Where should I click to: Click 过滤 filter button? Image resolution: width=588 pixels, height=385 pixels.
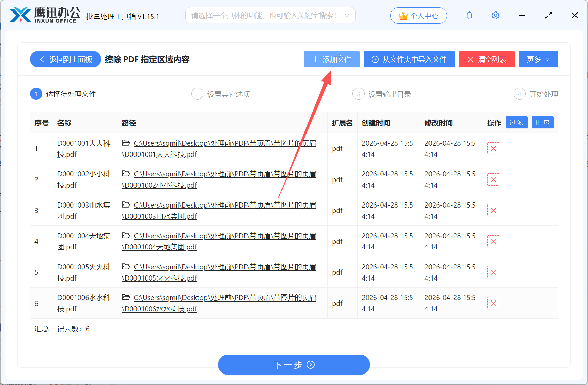(516, 123)
